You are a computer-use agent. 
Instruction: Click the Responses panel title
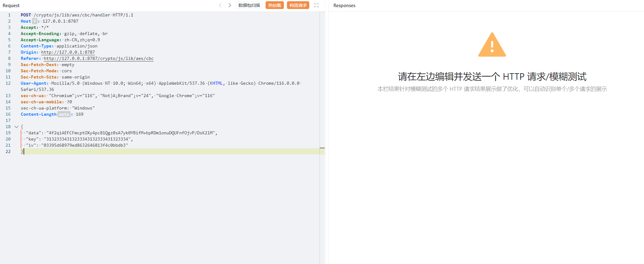[x=344, y=6]
